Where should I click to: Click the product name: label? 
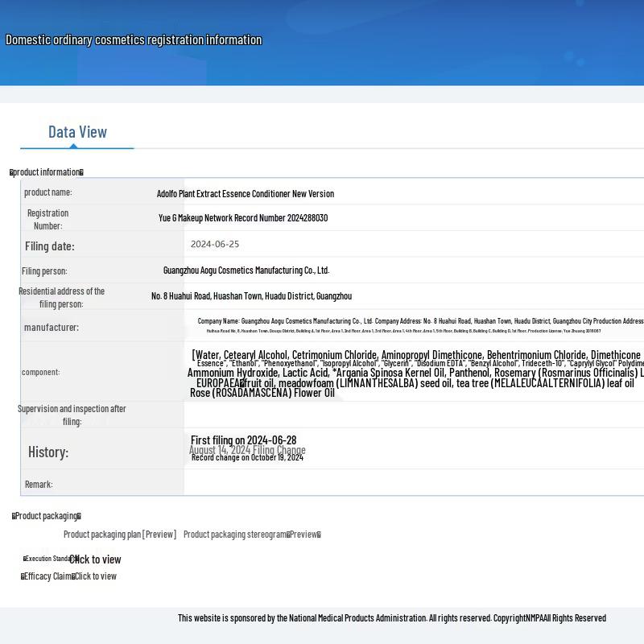point(48,192)
